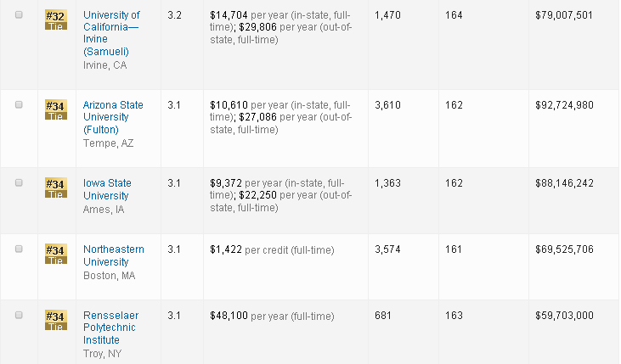Viewport: 621px width, 364px height.
Task: Mark the Rensselaer Polytechnic Institute checkbox
Action: (20, 316)
